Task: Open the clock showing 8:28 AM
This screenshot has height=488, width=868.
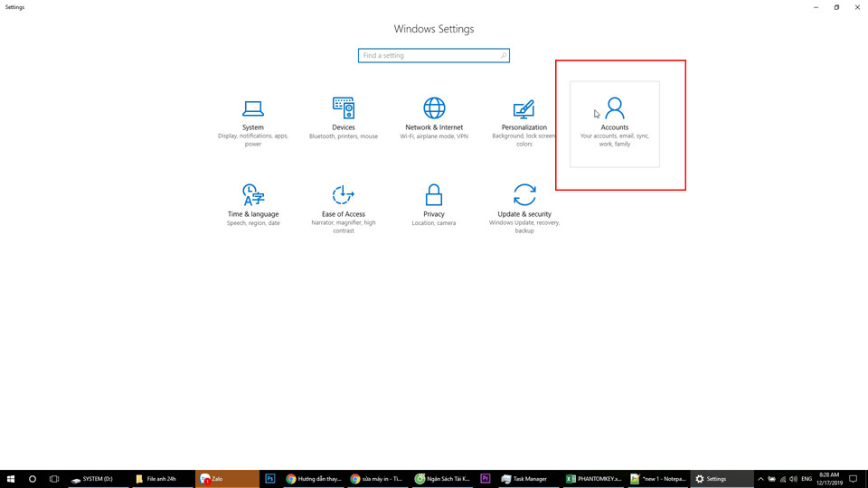Action: [x=829, y=479]
